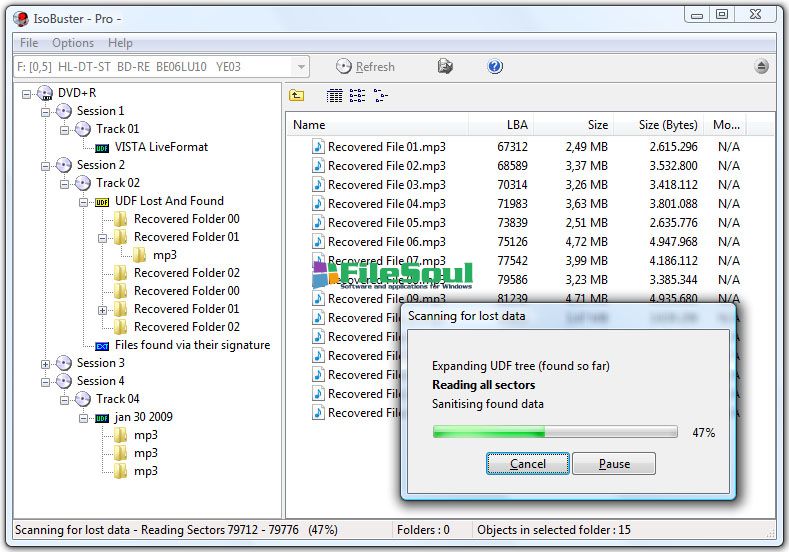Collapse the Track 02 tree node

(x=65, y=183)
